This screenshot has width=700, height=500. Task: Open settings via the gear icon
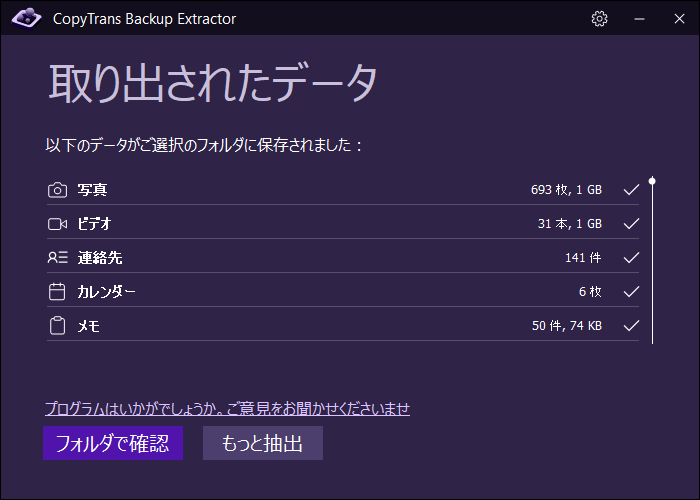[x=600, y=18]
